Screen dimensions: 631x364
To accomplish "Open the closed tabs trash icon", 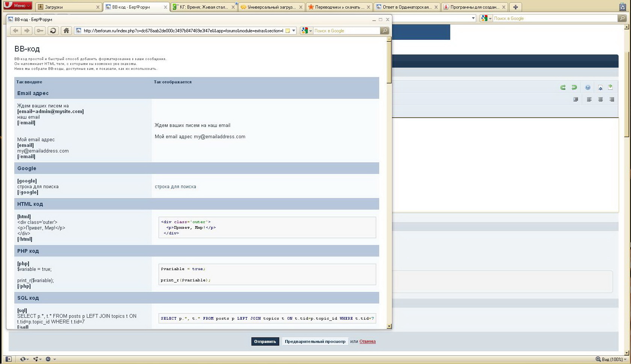I will click(x=622, y=7).
